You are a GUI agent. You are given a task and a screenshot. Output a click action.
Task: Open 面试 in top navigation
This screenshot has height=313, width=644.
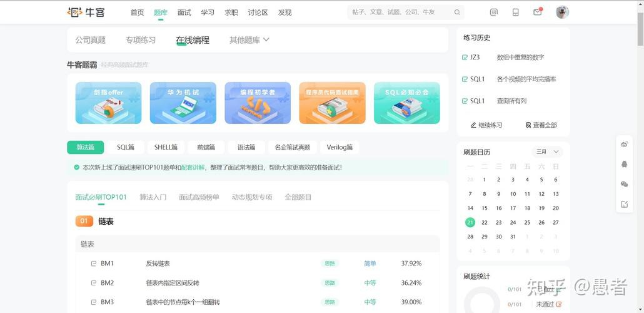tap(184, 13)
